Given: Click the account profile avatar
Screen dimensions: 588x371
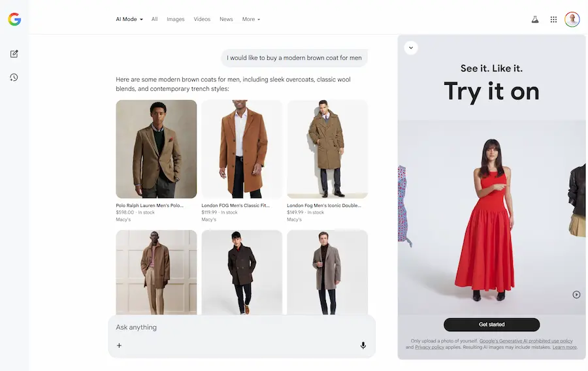Looking at the screenshot, I should click(x=572, y=20).
